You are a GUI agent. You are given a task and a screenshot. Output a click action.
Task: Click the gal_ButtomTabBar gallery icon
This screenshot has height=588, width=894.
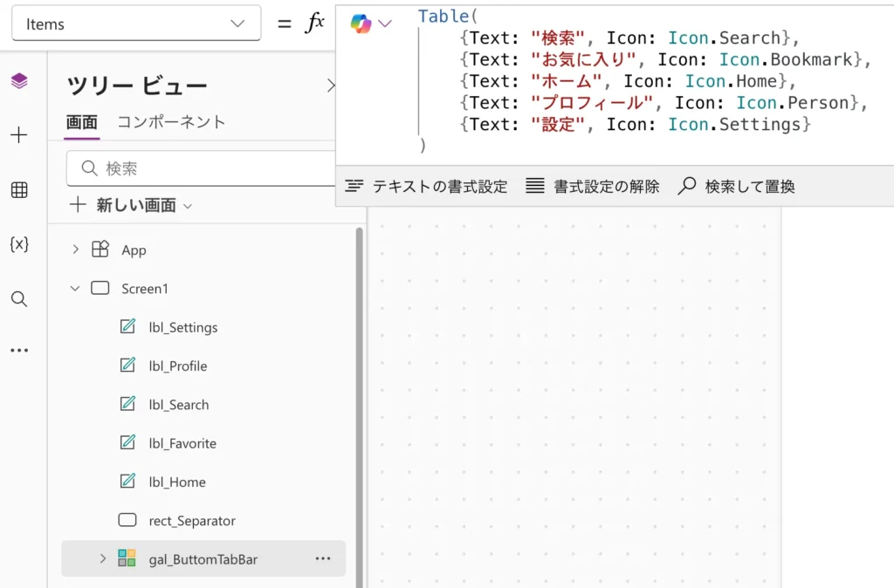pyautogui.click(x=127, y=558)
